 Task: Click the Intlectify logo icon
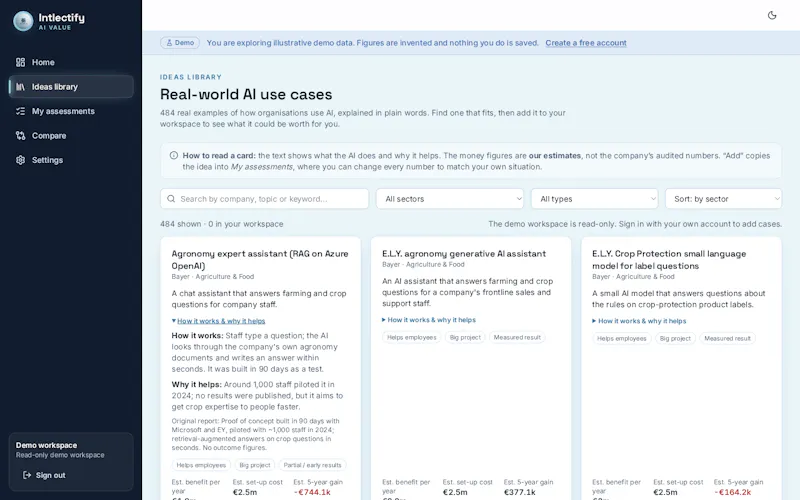click(x=23, y=21)
